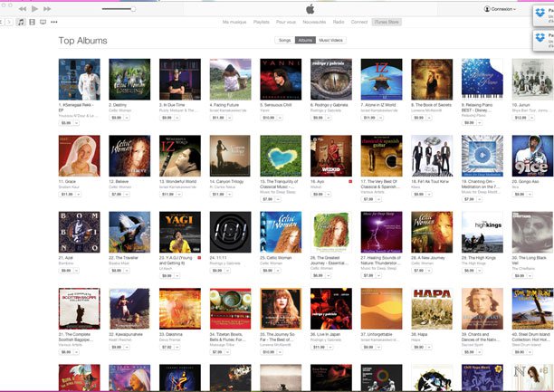This screenshot has height=392, width=554.
Task: Click the fast-forward playback button
Action: click(x=47, y=9)
